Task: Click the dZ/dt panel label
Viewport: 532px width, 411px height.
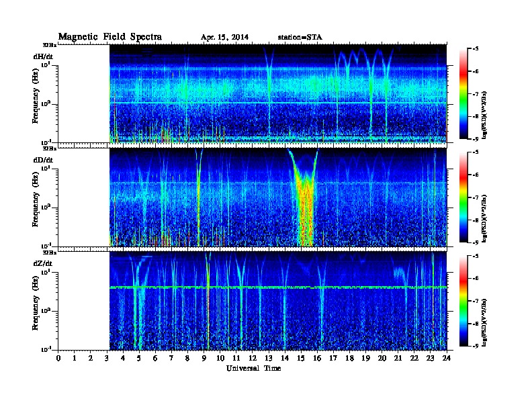Action: [43, 263]
